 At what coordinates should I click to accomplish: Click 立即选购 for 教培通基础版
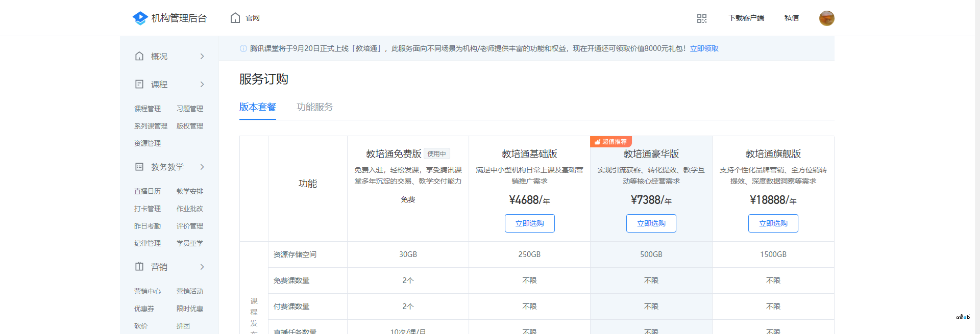530,223
